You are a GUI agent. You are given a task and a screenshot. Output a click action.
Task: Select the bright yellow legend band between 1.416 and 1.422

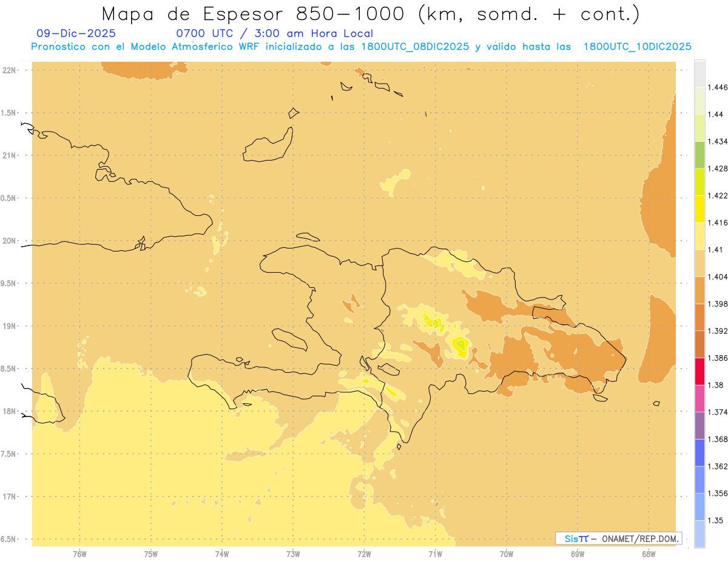pyautogui.click(x=699, y=209)
